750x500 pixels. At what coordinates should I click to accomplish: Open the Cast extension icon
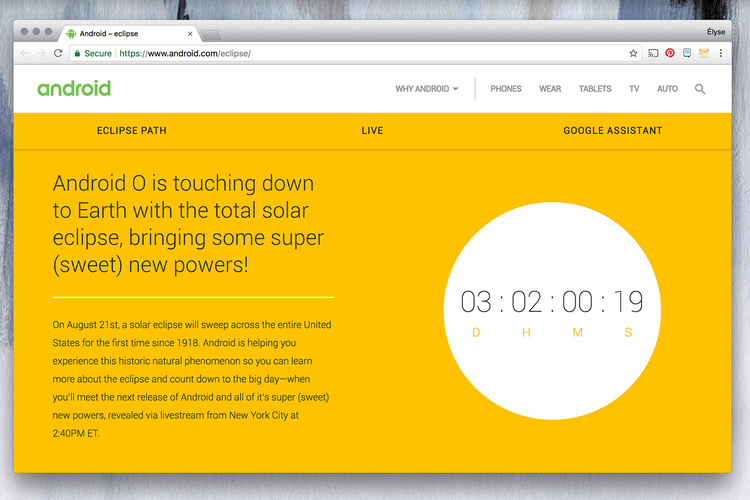click(653, 53)
